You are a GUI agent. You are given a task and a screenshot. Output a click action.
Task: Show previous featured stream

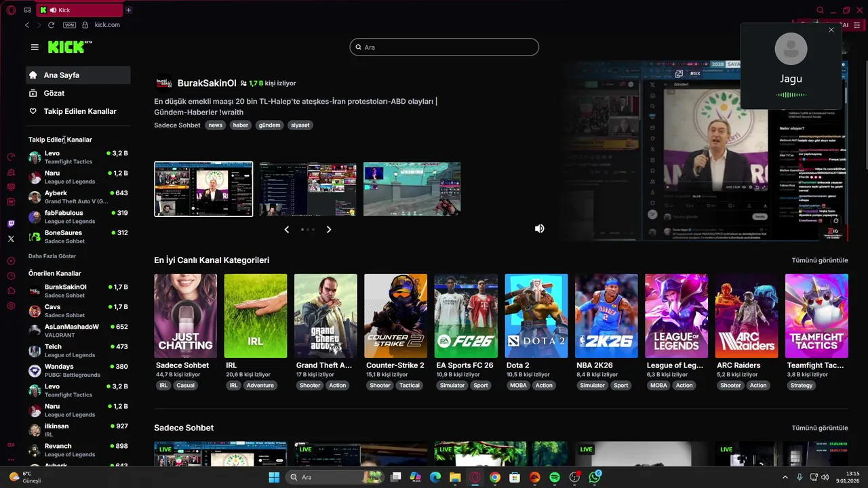(286, 230)
